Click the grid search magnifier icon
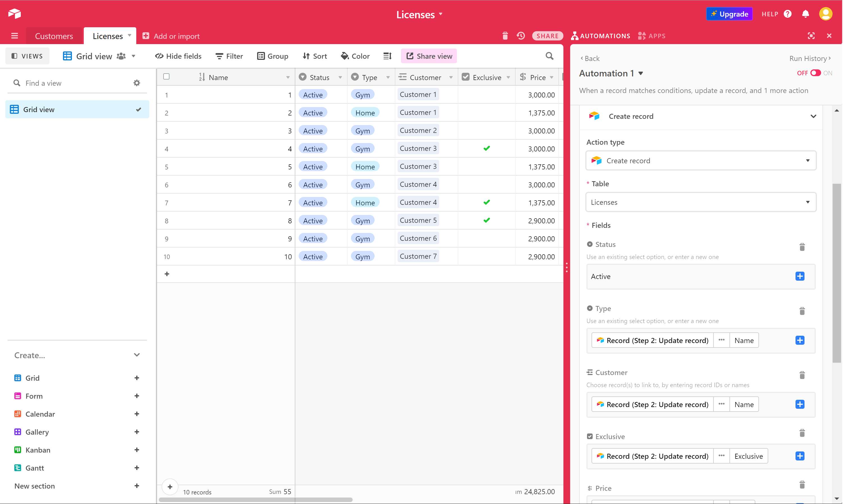Image resolution: width=843 pixels, height=504 pixels. point(549,56)
